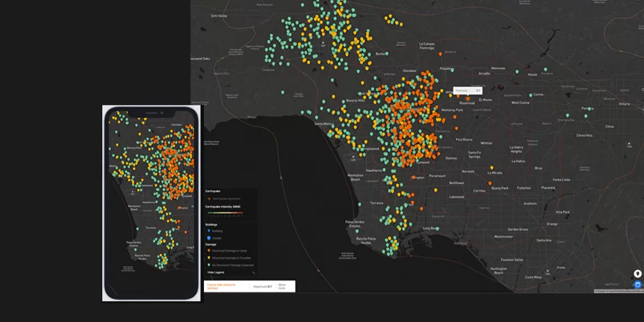Click Show more in the earthquake bar
Image resolution: width=644 pixels, height=322 pixels.
click(x=282, y=286)
